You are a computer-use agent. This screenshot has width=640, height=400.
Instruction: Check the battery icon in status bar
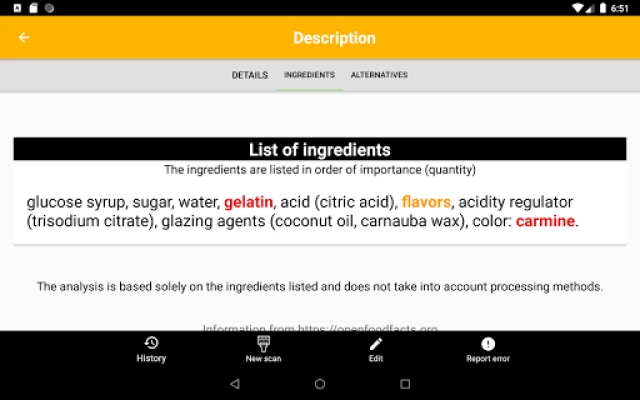(603, 8)
